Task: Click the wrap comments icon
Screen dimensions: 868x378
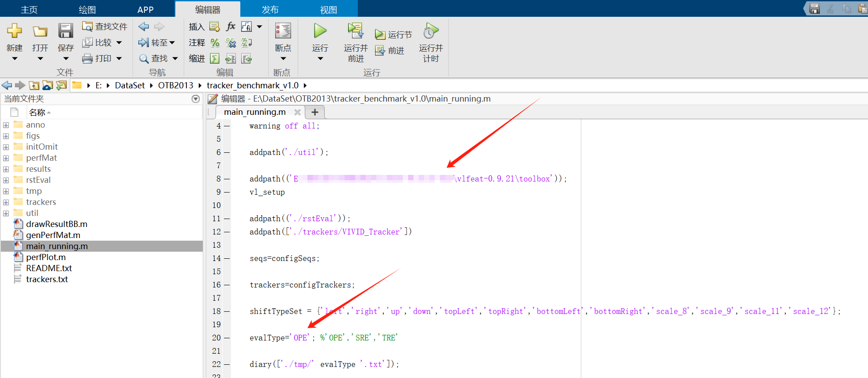Action: point(246,43)
